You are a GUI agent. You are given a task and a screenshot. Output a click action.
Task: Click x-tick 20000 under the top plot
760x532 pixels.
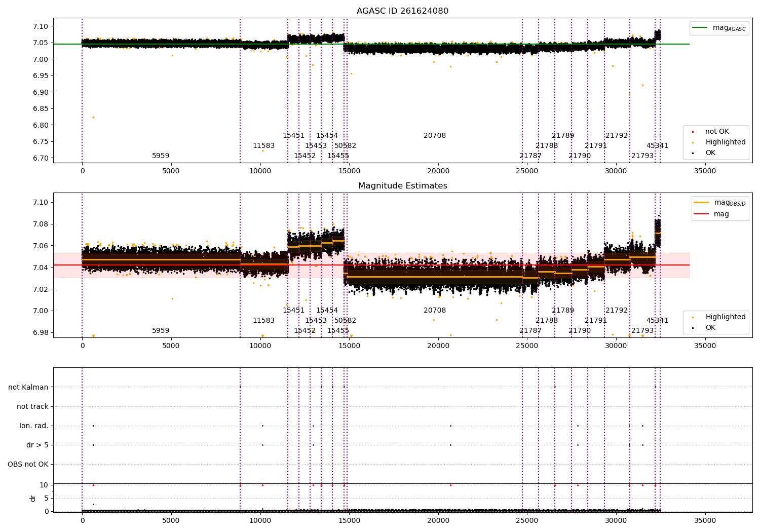(438, 171)
